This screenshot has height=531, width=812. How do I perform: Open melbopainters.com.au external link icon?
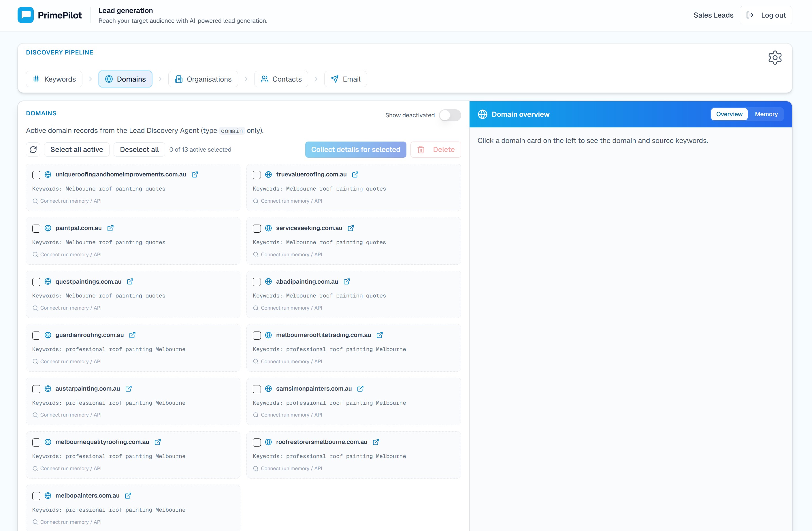[128, 496]
